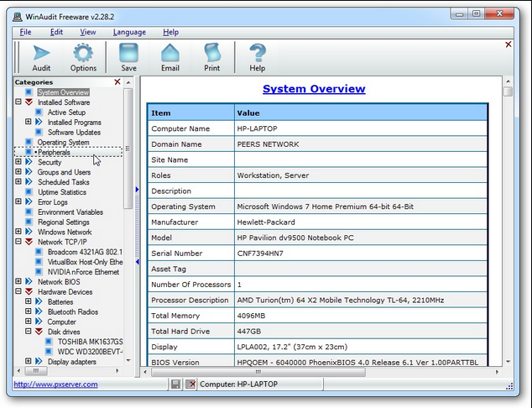This screenshot has height=408, width=532.
Task: Click the 'Total Memory' item cell
Action: [191, 316]
